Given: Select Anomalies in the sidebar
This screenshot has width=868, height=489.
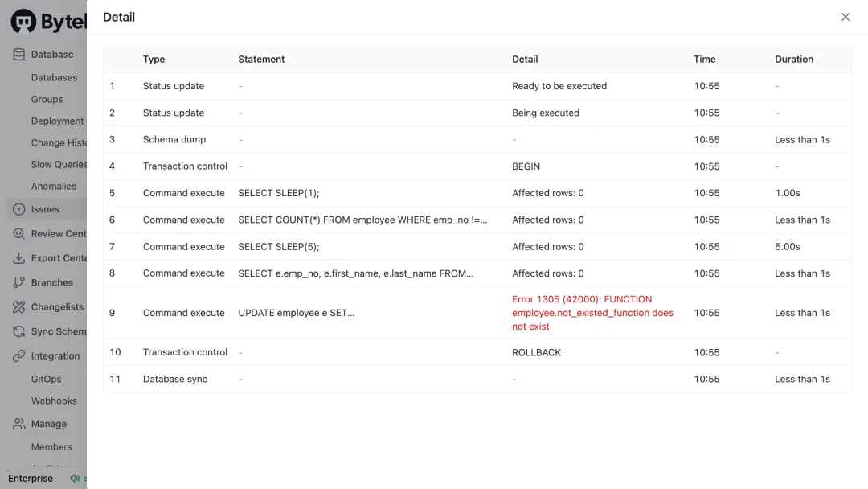Looking at the screenshot, I should [x=54, y=187].
